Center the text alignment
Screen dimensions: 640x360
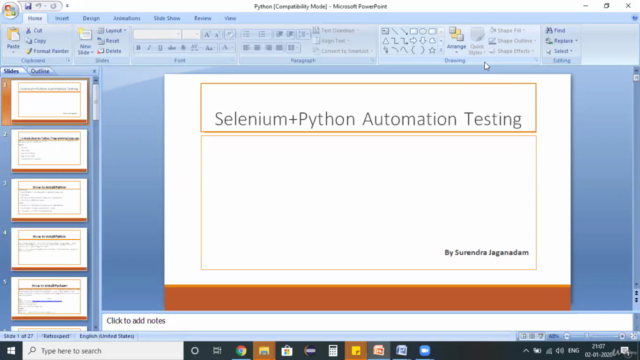coord(257,48)
